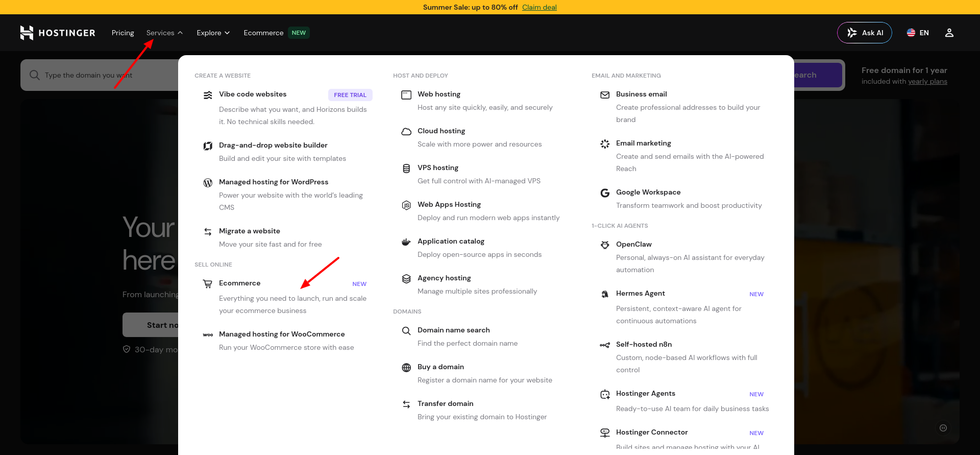The height and width of the screenshot is (455, 980).
Task: Click the Email marketing spinner icon
Action: 605,144
